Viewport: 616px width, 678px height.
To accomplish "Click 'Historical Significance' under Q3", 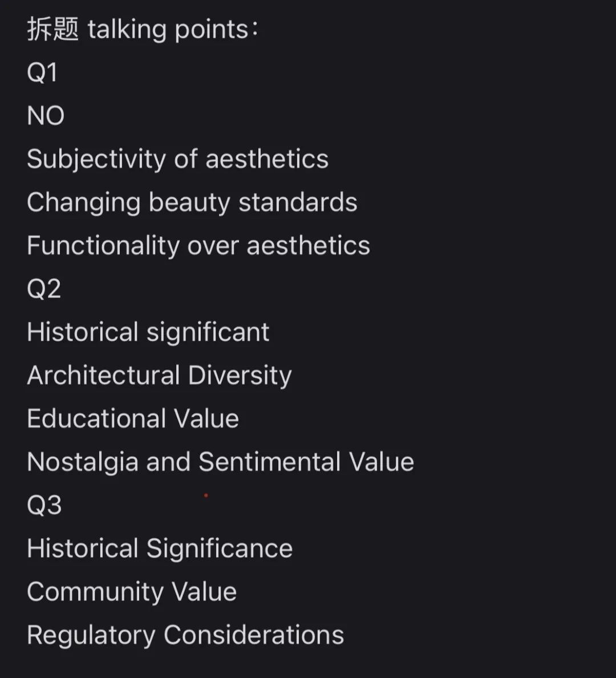I will pos(160,548).
